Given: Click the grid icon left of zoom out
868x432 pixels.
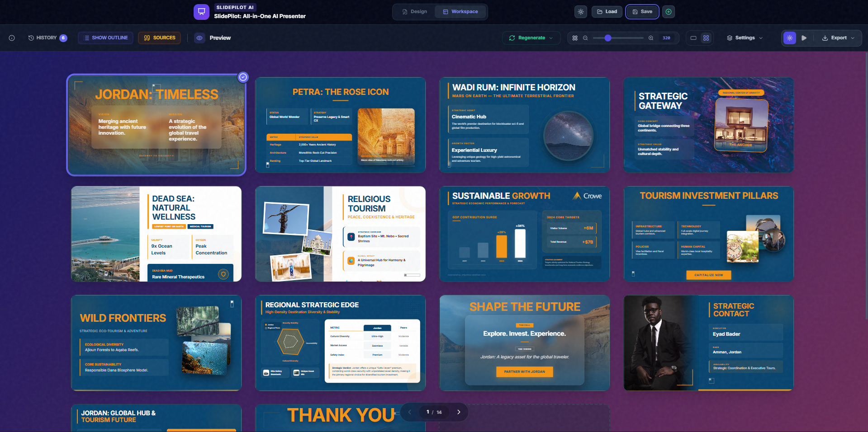Looking at the screenshot, I should point(575,38).
